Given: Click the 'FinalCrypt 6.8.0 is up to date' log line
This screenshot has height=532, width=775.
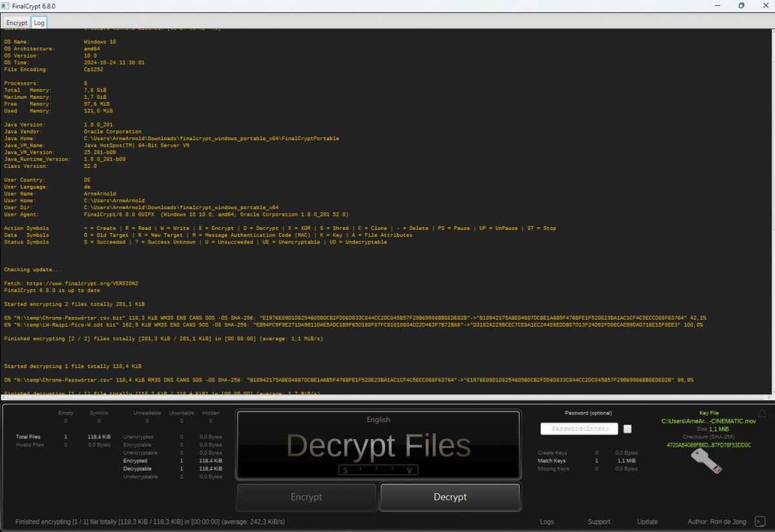Looking at the screenshot, I should pyautogui.click(x=51, y=291).
